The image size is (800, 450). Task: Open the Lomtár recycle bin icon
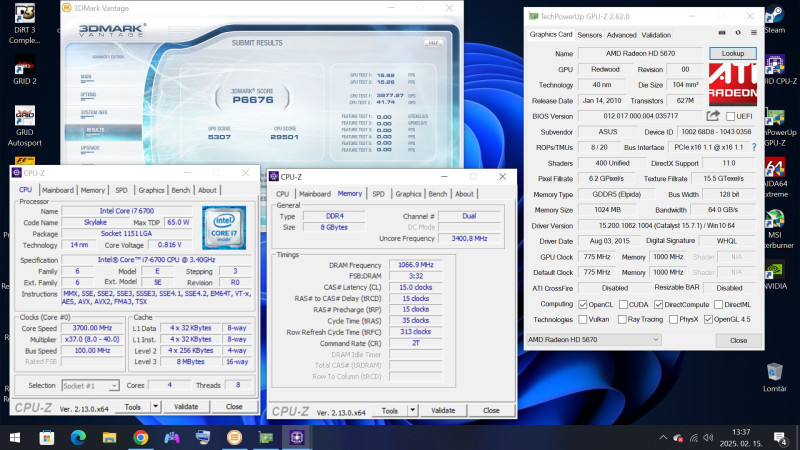point(774,378)
